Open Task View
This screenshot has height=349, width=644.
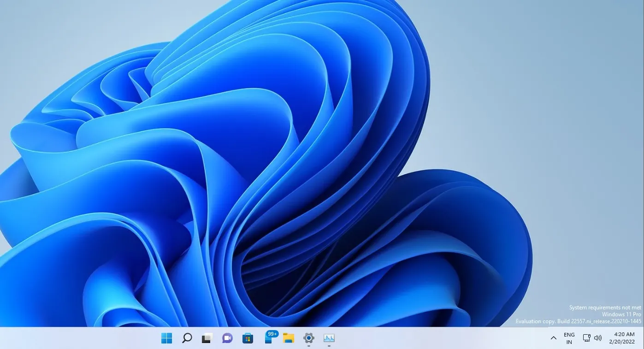[207, 338]
